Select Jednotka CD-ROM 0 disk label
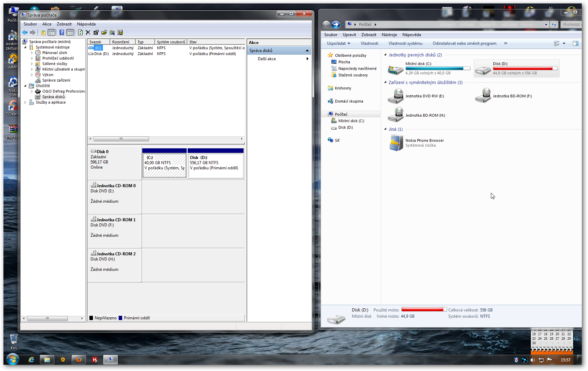This screenshot has width=588, height=371. 114,197
